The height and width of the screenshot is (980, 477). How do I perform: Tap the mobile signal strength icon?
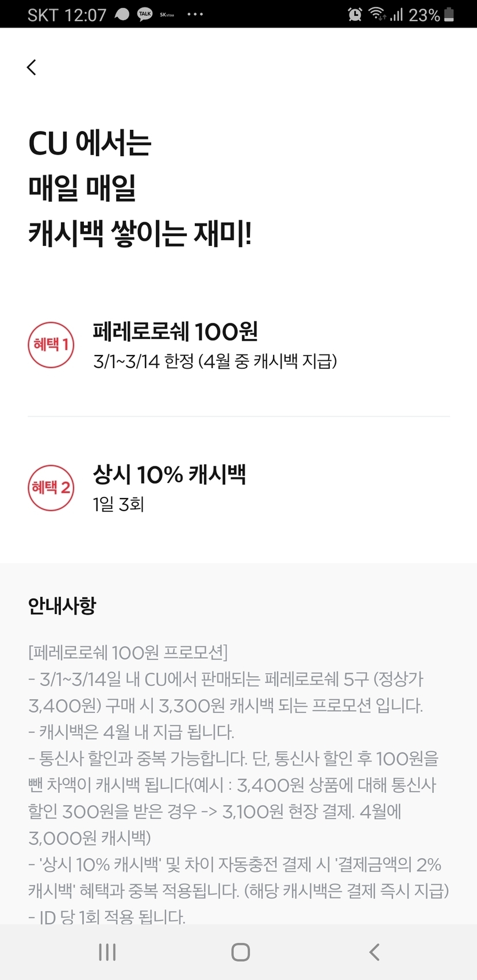point(397,14)
